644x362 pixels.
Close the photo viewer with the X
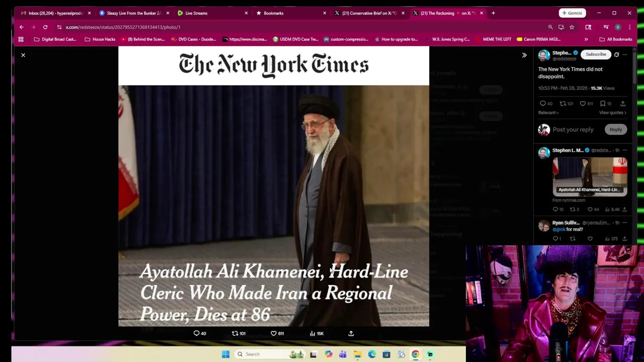coord(23,55)
